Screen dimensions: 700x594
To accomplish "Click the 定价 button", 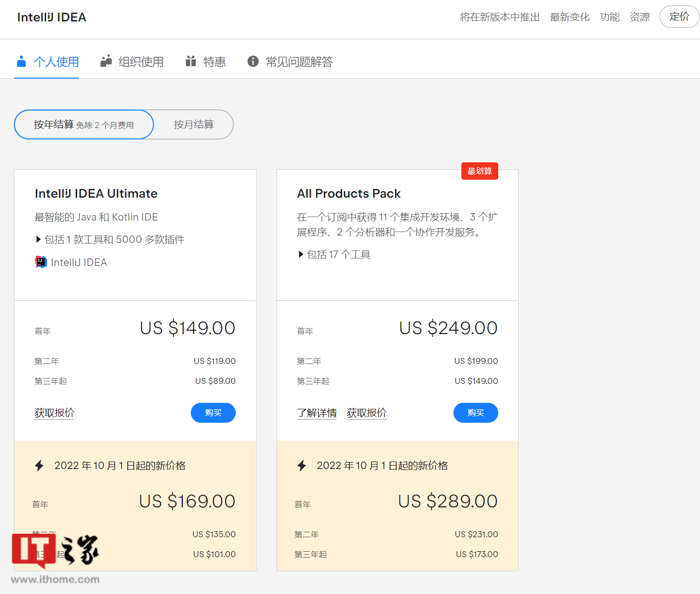I will [x=679, y=16].
